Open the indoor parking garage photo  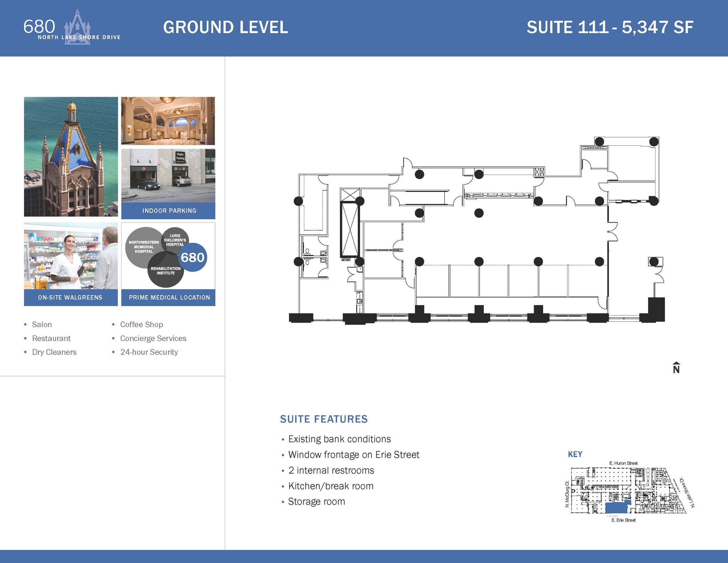coord(168,176)
